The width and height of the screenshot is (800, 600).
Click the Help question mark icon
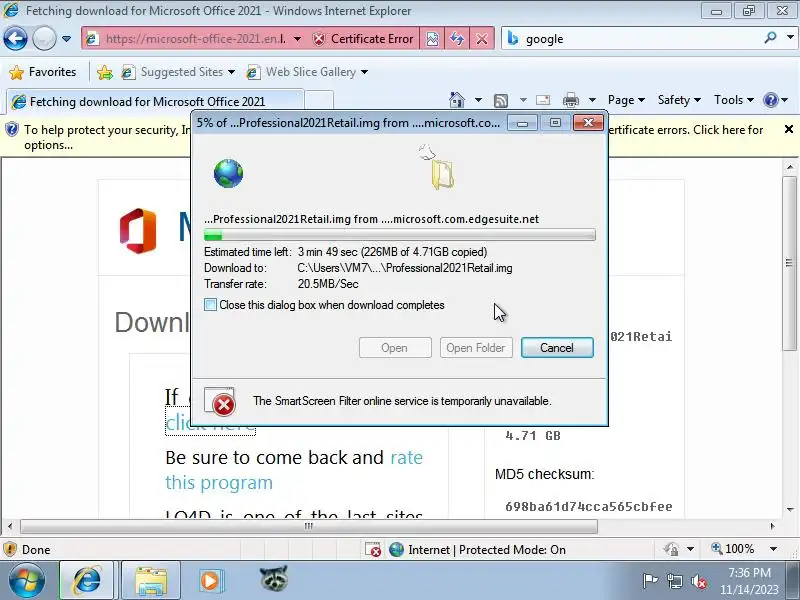pyautogui.click(x=770, y=100)
